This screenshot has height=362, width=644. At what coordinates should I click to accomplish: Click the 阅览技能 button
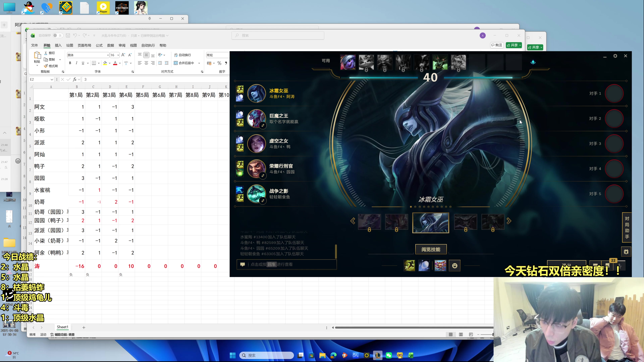point(431,249)
